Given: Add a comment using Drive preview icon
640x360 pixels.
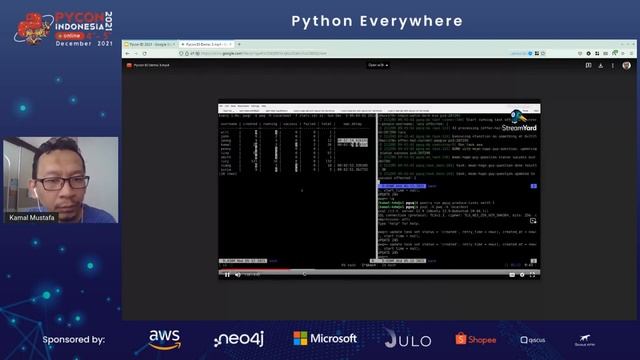Looking at the screenshot, I should 588,65.
